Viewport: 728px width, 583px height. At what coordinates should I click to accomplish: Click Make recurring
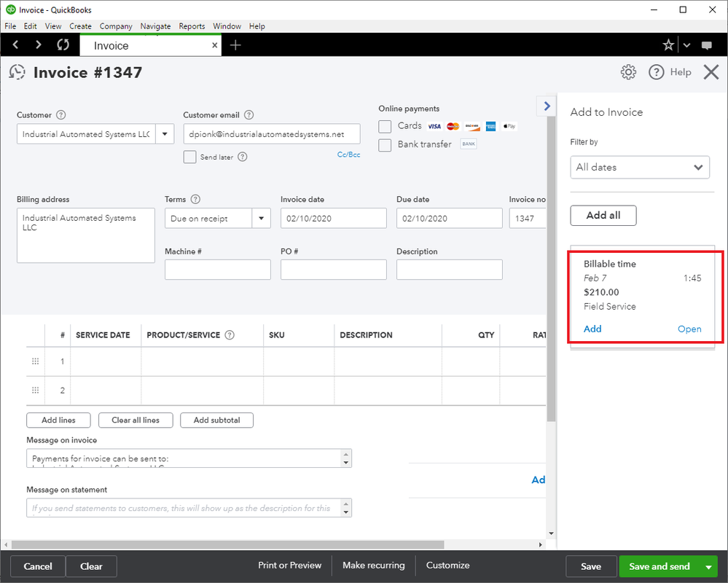[x=374, y=566]
